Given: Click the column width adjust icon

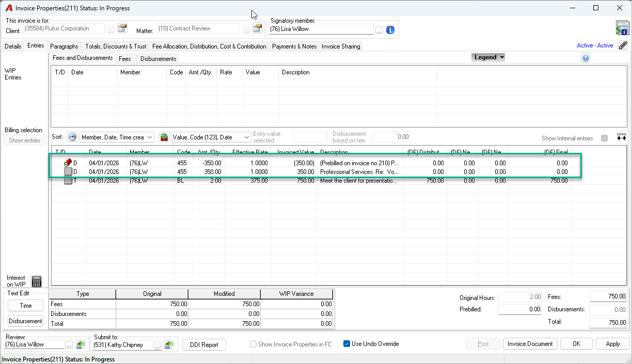Looking at the screenshot, I should click(x=621, y=137).
